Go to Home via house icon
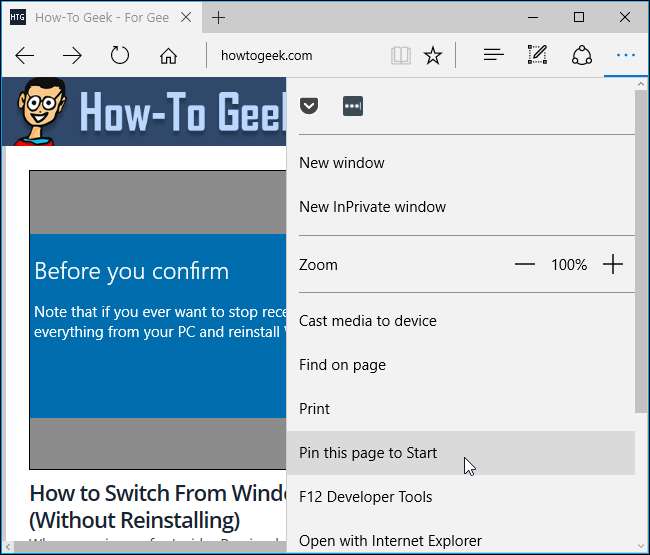The height and width of the screenshot is (555, 650). point(168,56)
